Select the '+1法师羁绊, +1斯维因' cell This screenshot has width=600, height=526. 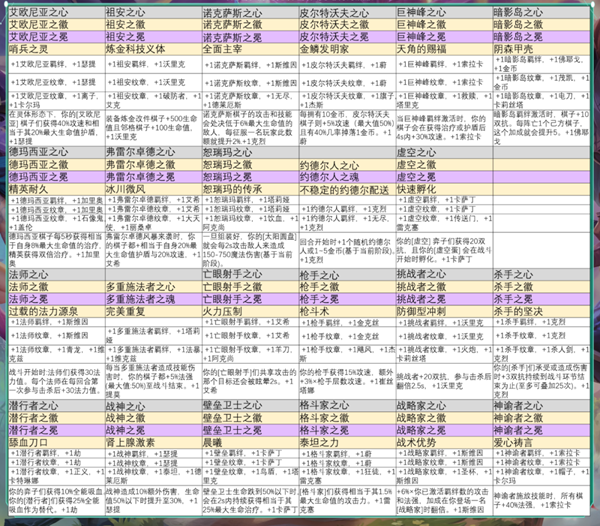57,322
